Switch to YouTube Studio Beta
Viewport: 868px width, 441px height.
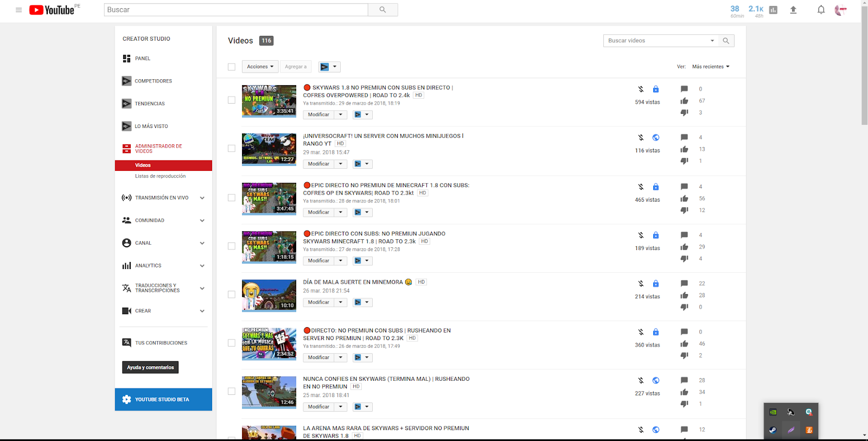coord(163,399)
